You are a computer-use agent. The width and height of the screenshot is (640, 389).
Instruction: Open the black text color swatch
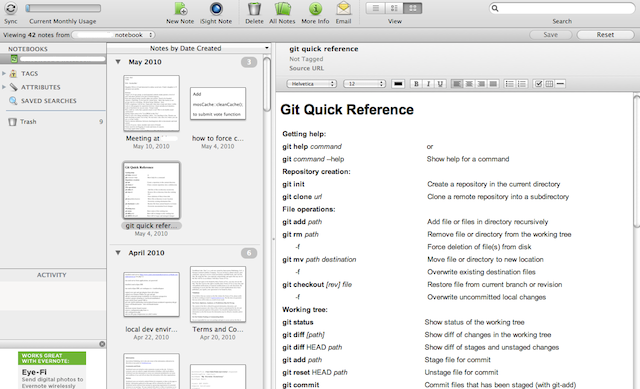[398, 84]
